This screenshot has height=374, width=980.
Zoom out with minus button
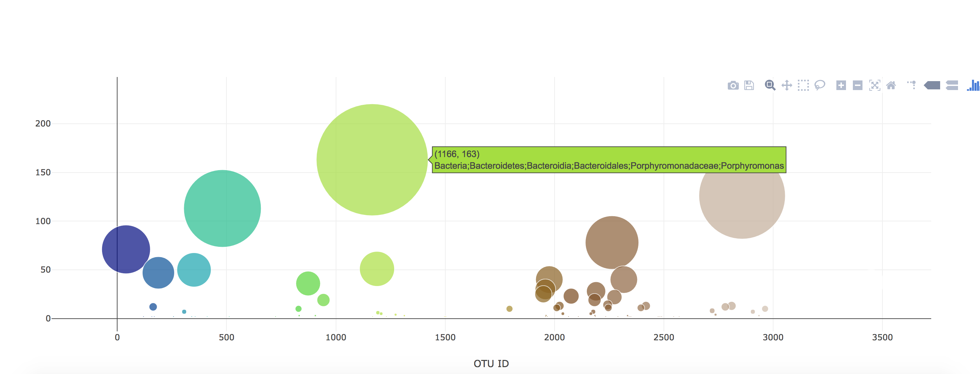(858, 85)
